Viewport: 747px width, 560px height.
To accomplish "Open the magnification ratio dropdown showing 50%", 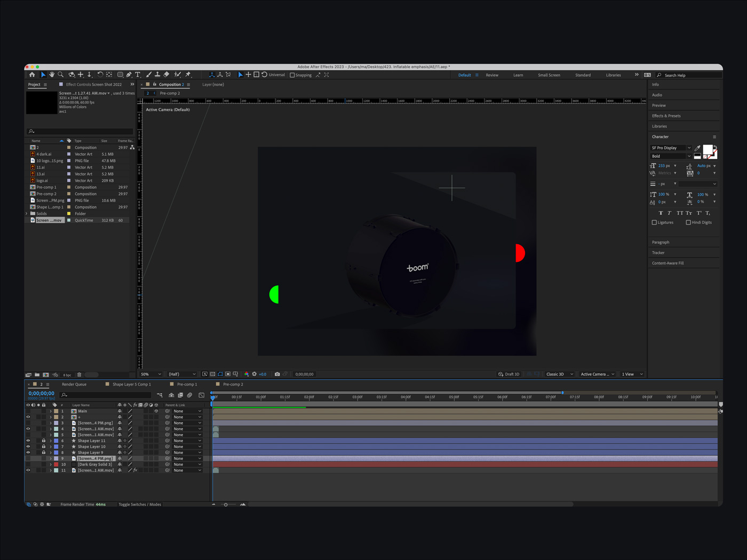I will (x=150, y=374).
